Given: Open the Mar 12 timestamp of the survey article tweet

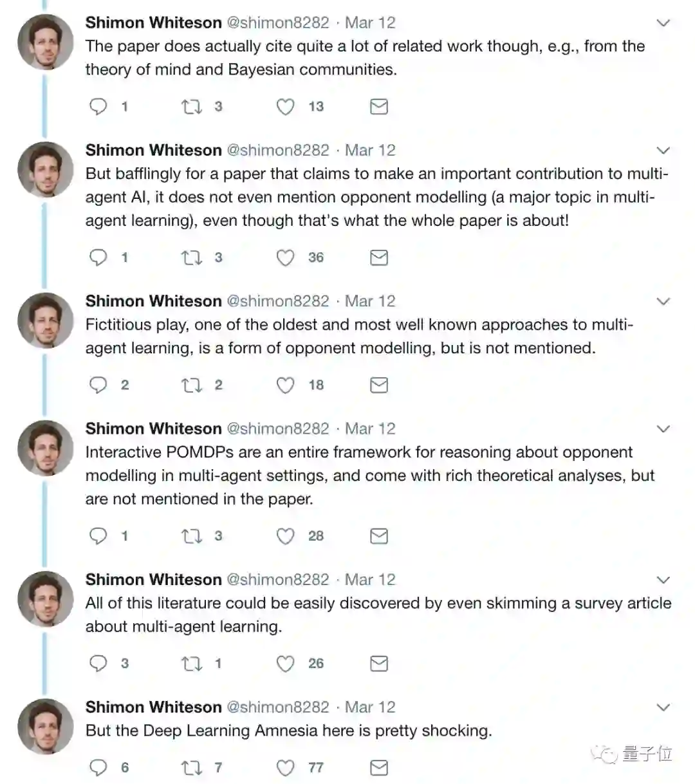Looking at the screenshot, I should (370, 579).
